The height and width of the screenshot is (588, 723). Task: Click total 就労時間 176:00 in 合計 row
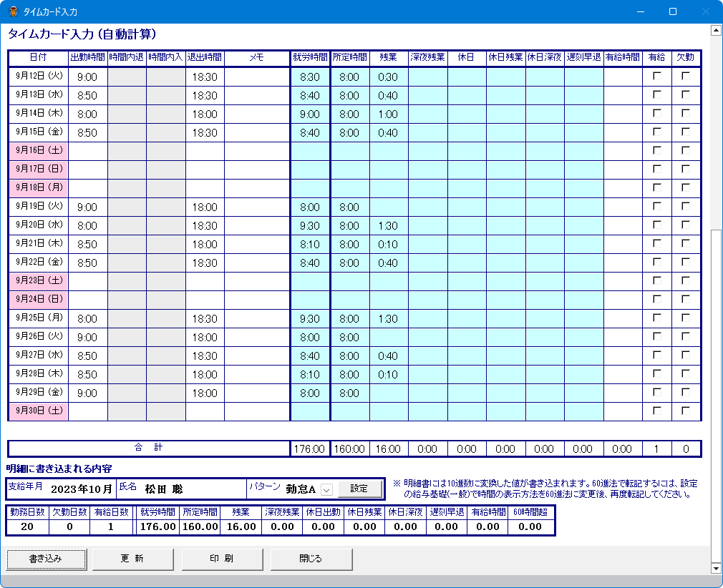(x=309, y=449)
